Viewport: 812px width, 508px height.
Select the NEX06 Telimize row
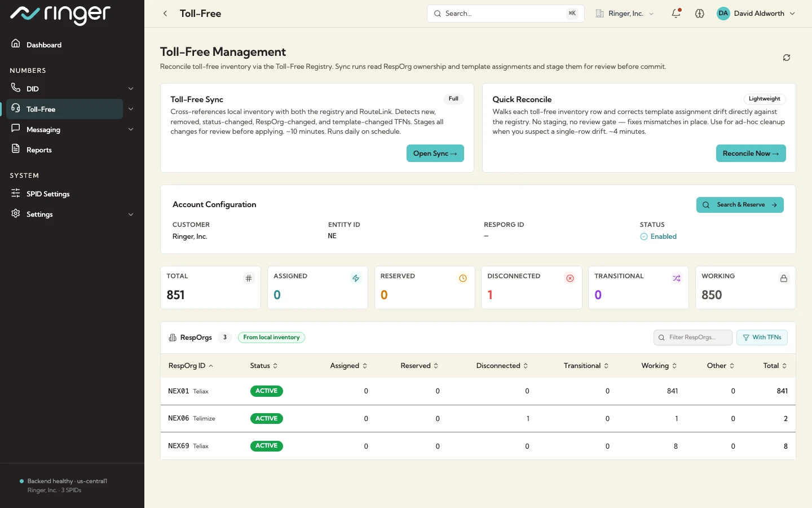(478, 419)
